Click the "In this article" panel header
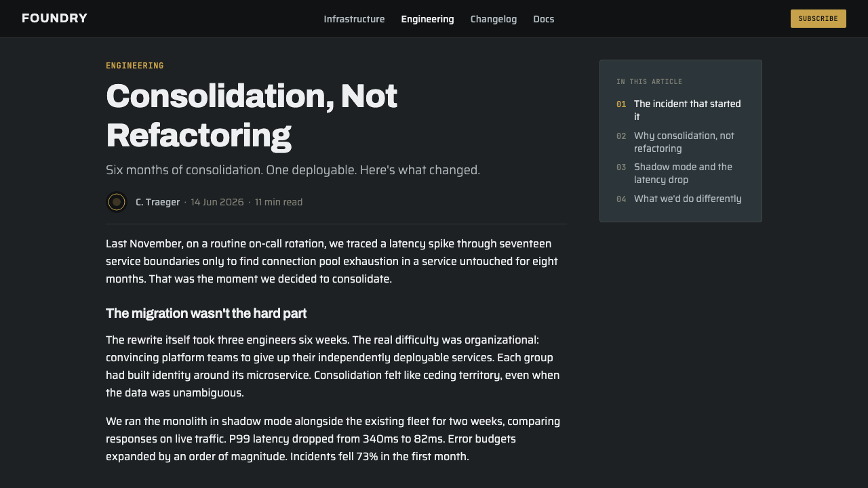Viewport: 868px width, 488px height. pyautogui.click(x=649, y=82)
